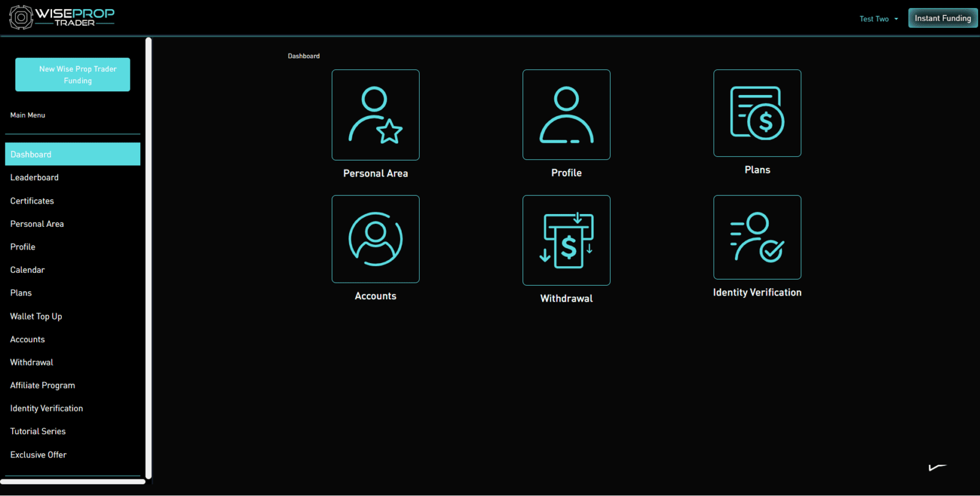Viewport: 980px width, 496px height.
Task: Select Leaderboard in the sidebar menu
Action: 34,178
